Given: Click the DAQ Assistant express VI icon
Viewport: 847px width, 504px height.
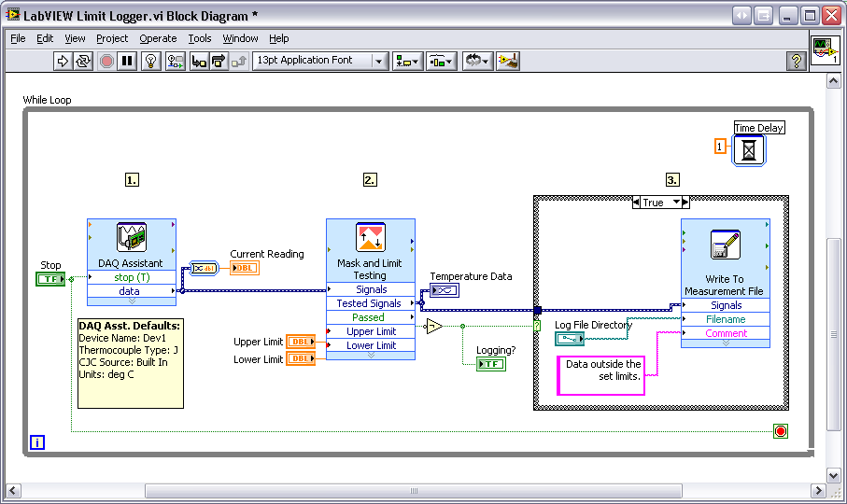Looking at the screenshot, I should coord(132,239).
